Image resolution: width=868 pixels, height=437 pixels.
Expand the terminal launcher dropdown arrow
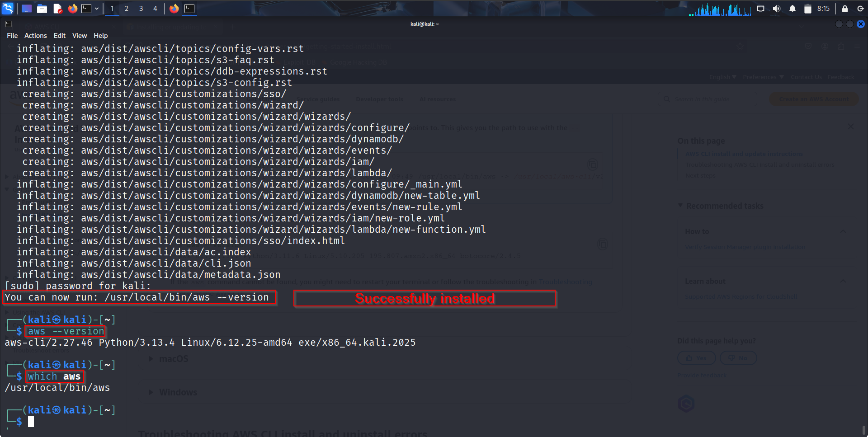[97, 9]
